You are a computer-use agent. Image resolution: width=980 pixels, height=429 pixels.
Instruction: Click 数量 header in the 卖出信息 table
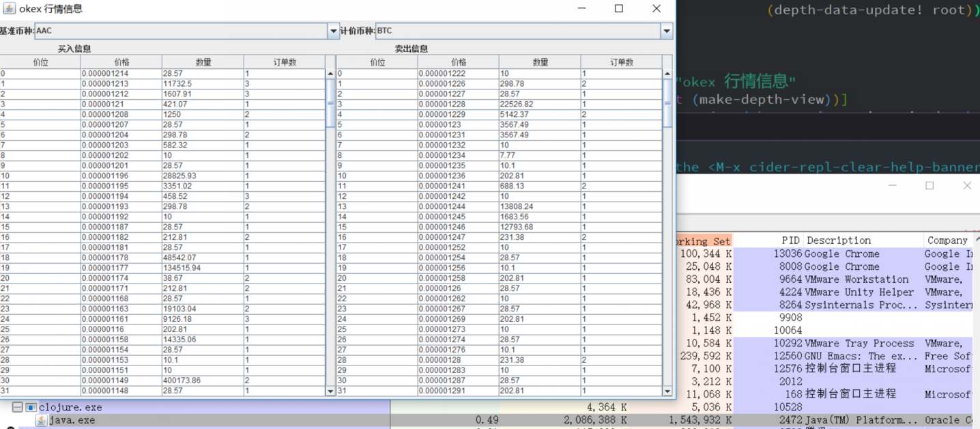pos(540,62)
